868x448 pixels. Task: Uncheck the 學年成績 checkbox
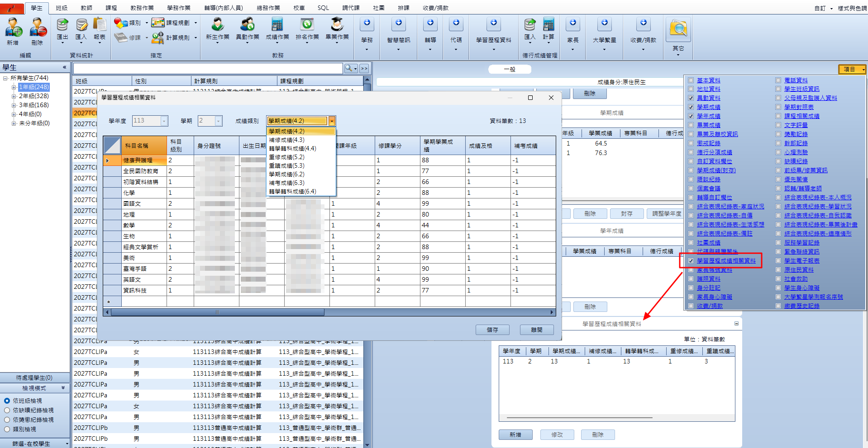pos(691,116)
